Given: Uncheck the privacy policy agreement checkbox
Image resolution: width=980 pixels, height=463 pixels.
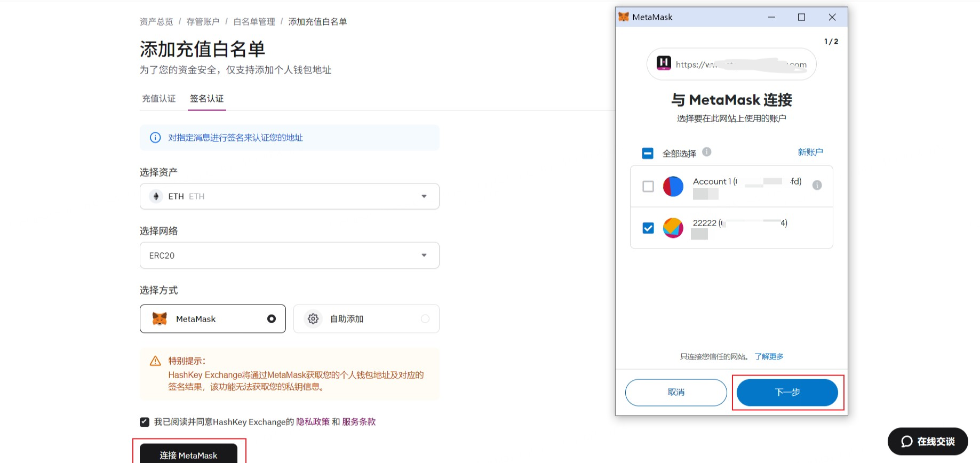Looking at the screenshot, I should tap(145, 422).
